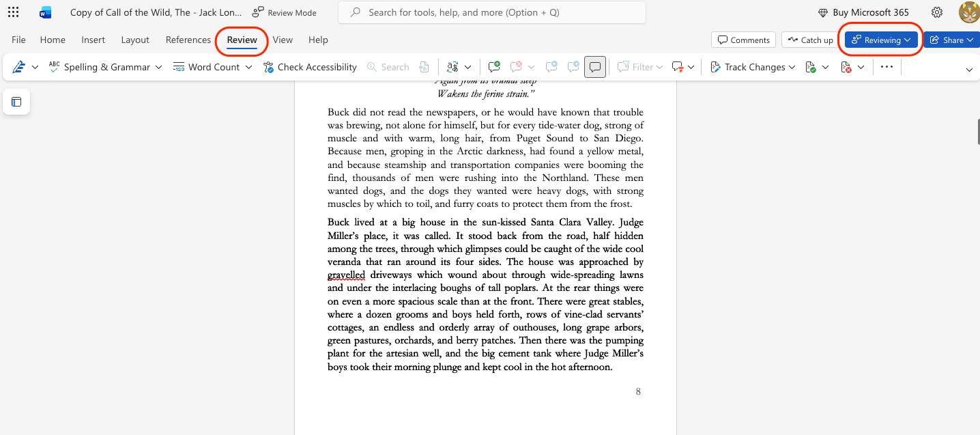This screenshot has width=980, height=435.
Task: Expand the Accept changes dropdown arrow
Action: click(x=825, y=67)
